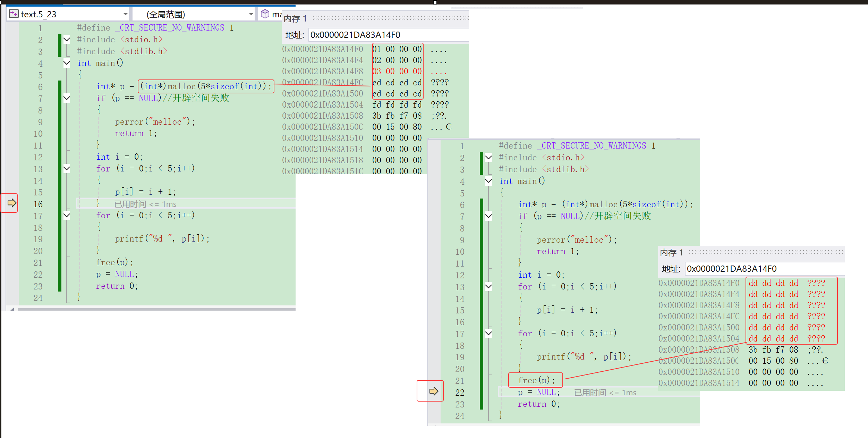This screenshot has width=868, height=438.
Task: Click the free(p); statement on right
Action: coord(536,380)
